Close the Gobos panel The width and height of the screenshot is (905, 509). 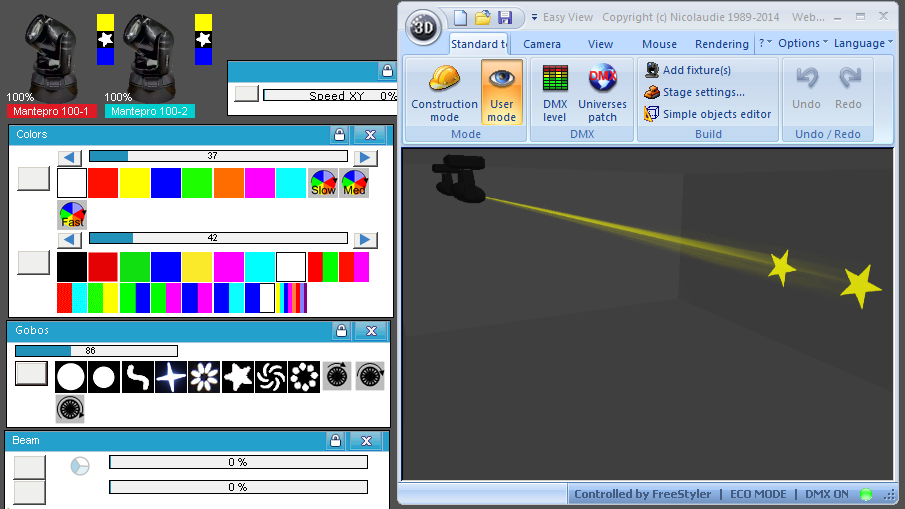pos(371,331)
